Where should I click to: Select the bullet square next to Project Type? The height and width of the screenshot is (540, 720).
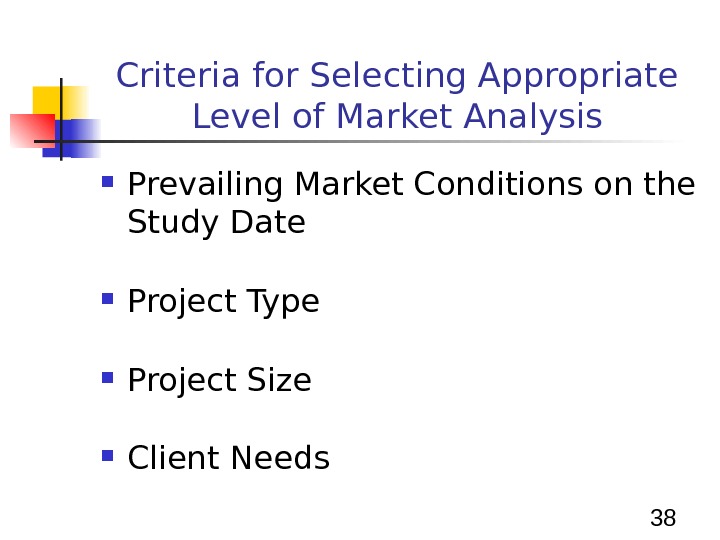click(x=109, y=300)
